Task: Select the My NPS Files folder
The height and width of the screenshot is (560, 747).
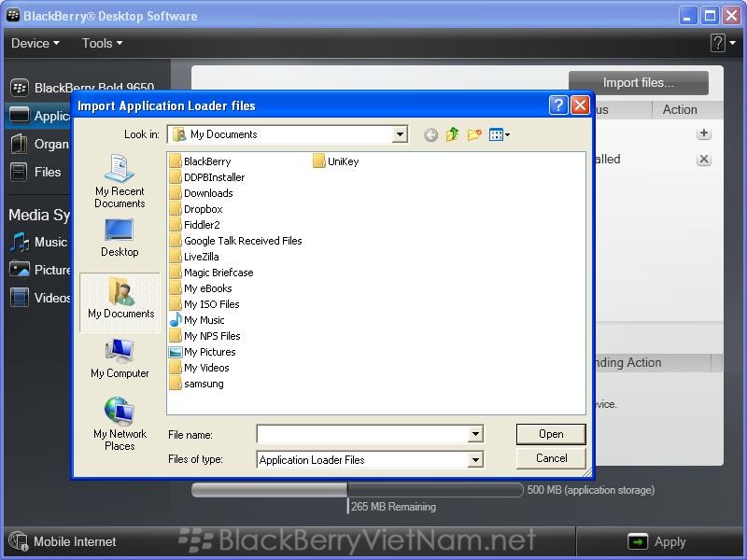Action: pyautogui.click(x=204, y=336)
